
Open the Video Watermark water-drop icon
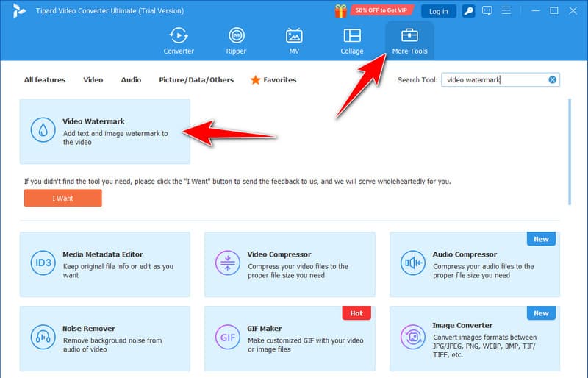[43, 130]
